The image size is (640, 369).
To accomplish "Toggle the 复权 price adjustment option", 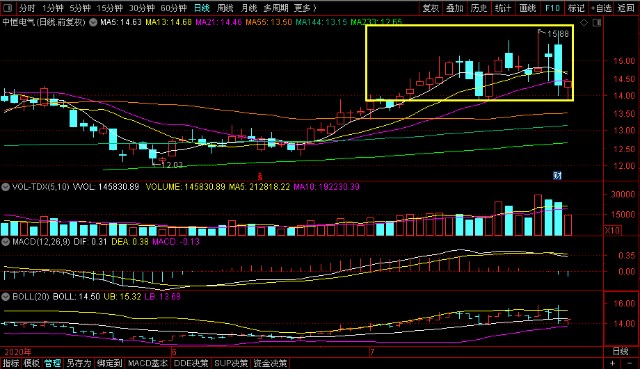I will 431,8.
